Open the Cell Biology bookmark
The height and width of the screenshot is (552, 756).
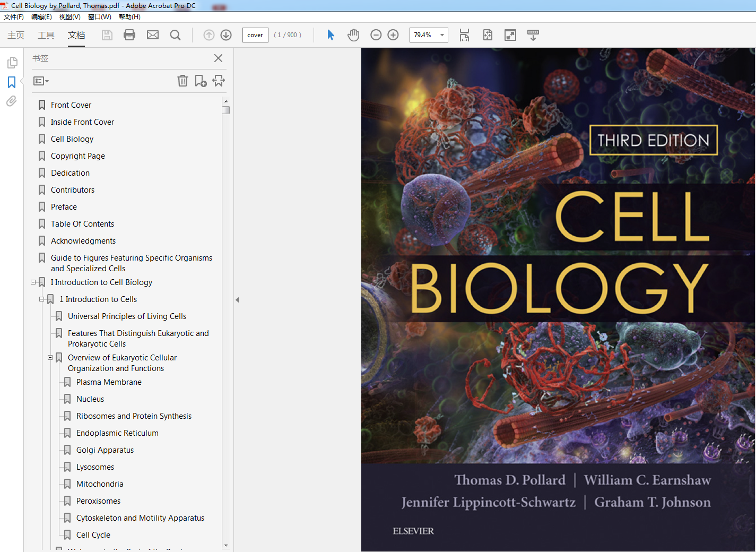coord(72,139)
